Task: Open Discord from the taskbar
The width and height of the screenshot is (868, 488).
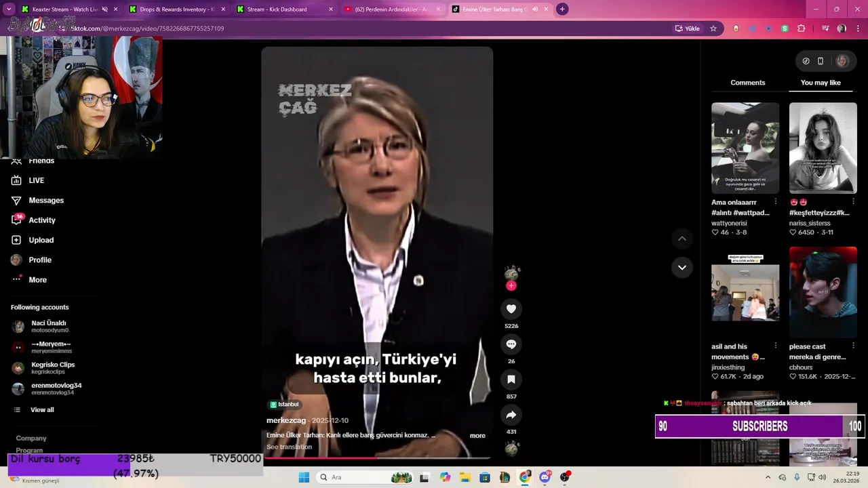Action: click(x=545, y=477)
